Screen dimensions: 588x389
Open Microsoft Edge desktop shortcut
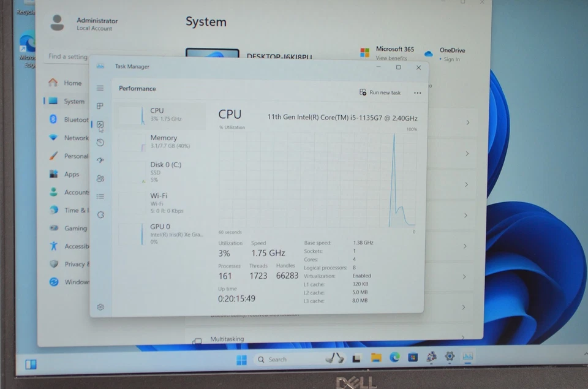pyautogui.click(x=28, y=51)
